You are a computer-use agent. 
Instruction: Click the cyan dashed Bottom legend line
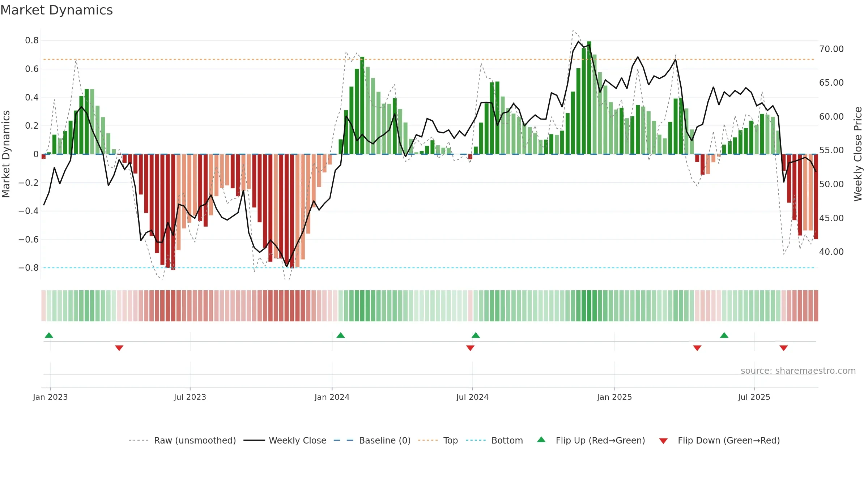(476, 440)
